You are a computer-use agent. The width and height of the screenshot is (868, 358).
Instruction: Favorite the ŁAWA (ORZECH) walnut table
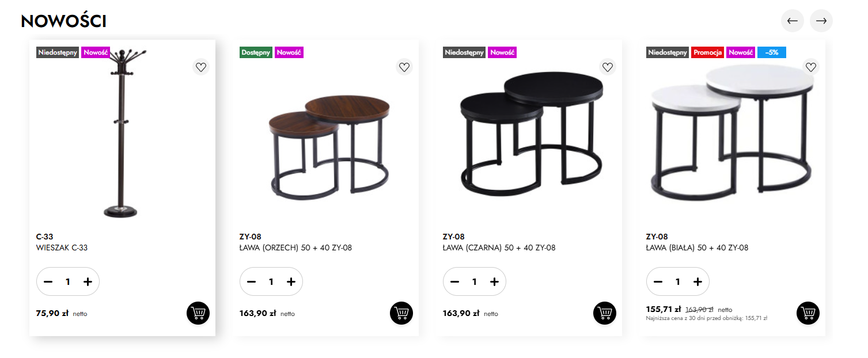pos(404,67)
